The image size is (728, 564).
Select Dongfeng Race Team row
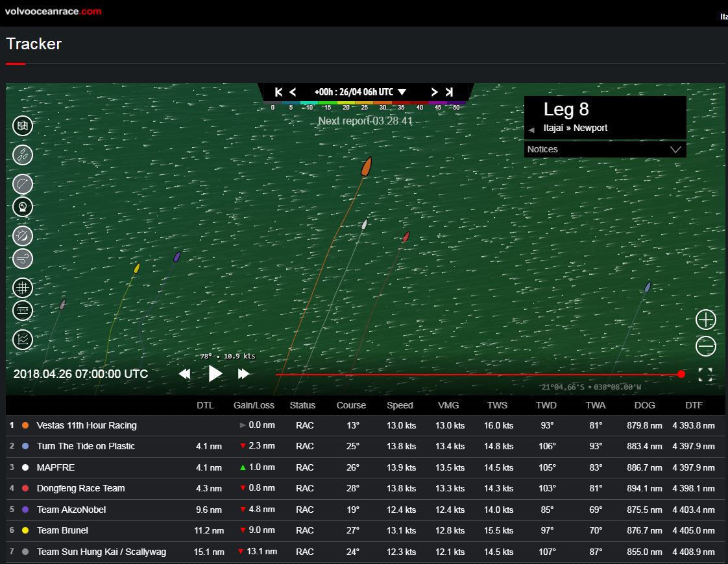click(x=365, y=488)
